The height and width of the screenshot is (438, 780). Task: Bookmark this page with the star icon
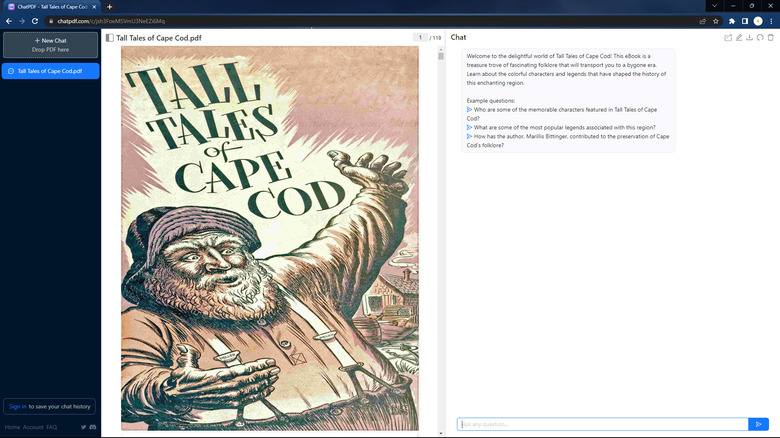716,21
